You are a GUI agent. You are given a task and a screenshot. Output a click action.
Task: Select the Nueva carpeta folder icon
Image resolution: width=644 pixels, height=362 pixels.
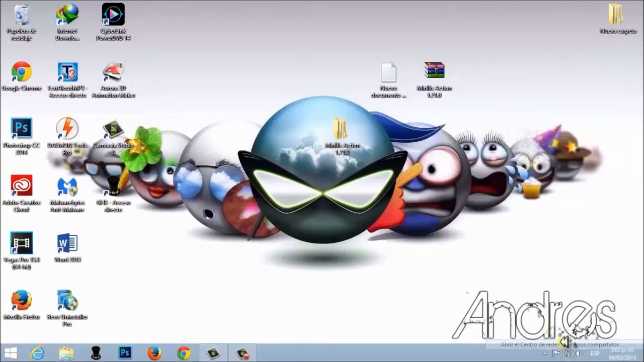pyautogui.click(x=618, y=19)
